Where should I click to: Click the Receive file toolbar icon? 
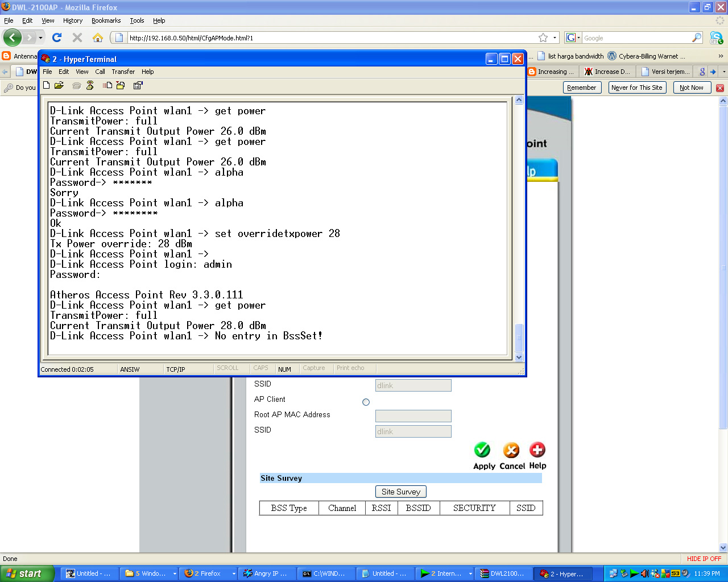[x=121, y=85]
